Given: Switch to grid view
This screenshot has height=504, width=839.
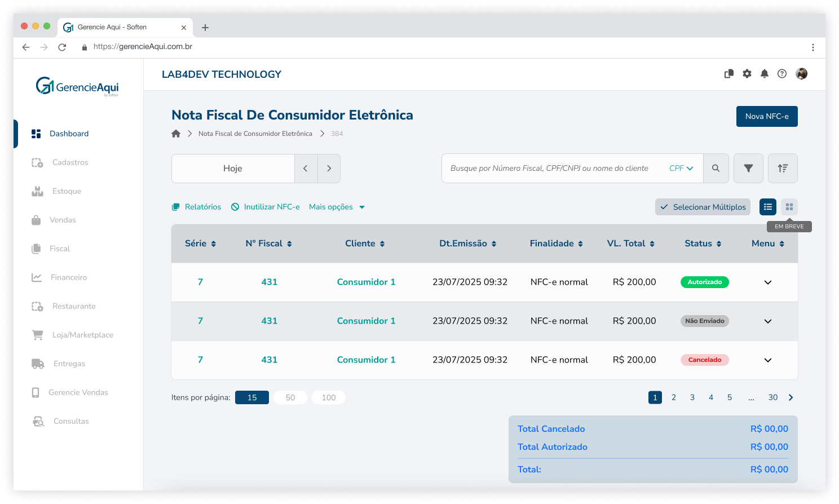Looking at the screenshot, I should [789, 207].
